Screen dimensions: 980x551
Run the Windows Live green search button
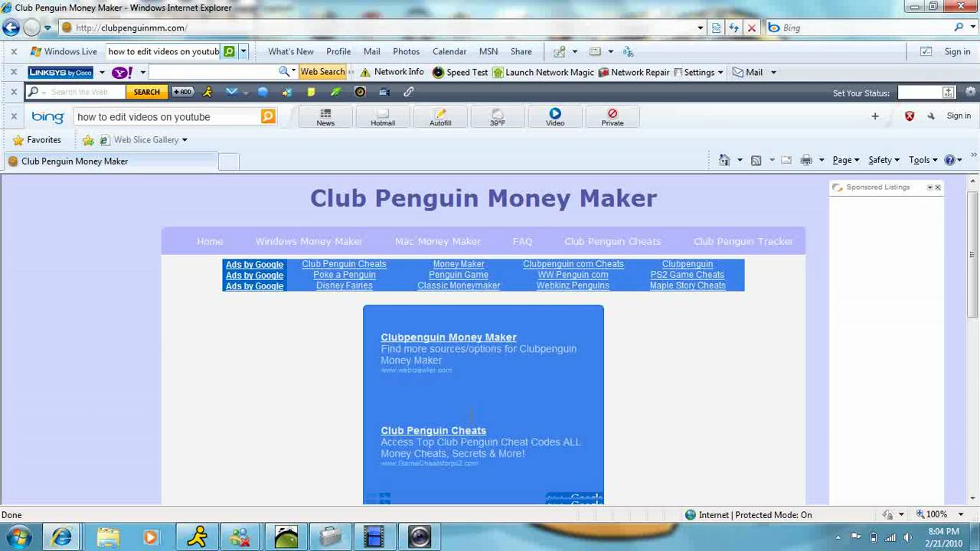pos(229,51)
